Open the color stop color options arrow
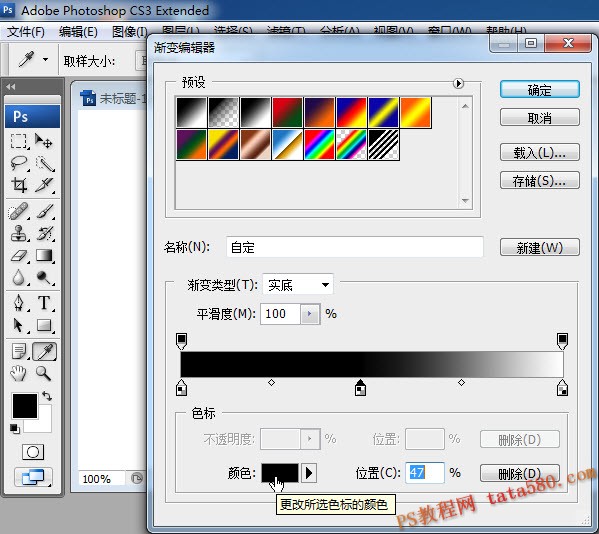 (x=309, y=473)
